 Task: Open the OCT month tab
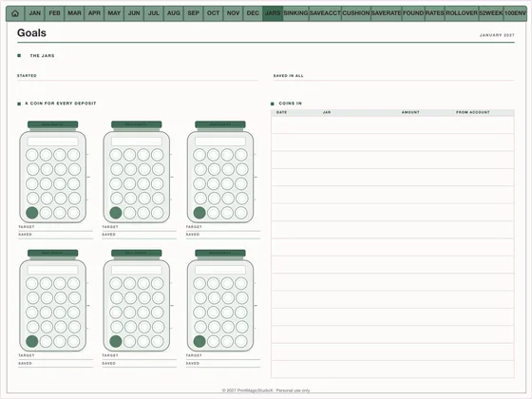coord(213,13)
